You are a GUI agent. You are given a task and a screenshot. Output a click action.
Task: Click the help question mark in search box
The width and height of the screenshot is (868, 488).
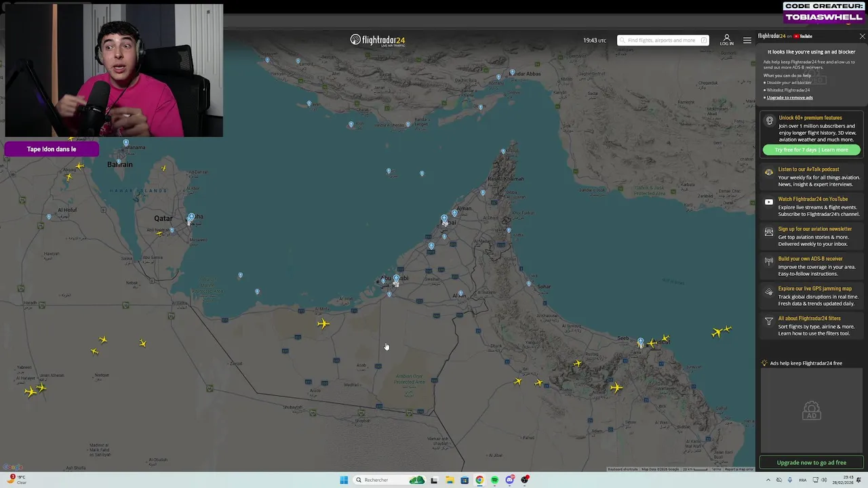[704, 40]
